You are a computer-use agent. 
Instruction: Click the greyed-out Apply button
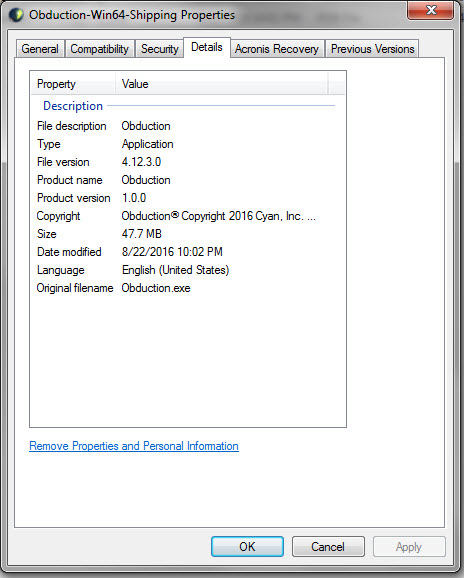409,546
